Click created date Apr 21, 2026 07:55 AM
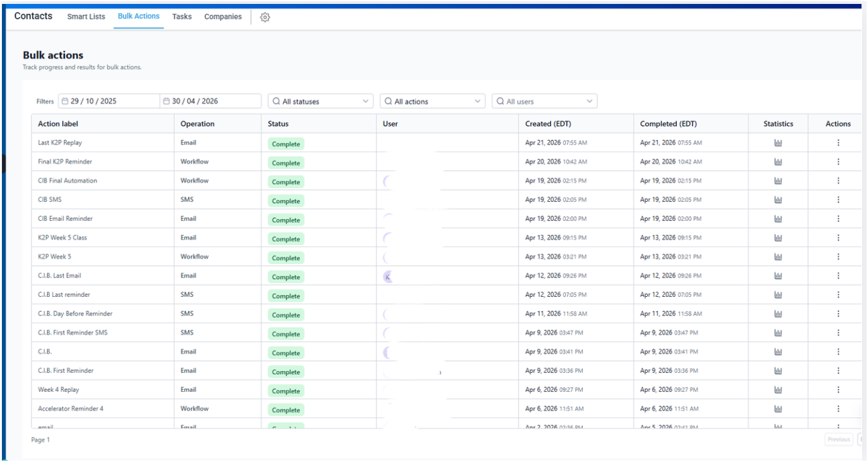The height and width of the screenshot is (462, 868). pyautogui.click(x=556, y=143)
